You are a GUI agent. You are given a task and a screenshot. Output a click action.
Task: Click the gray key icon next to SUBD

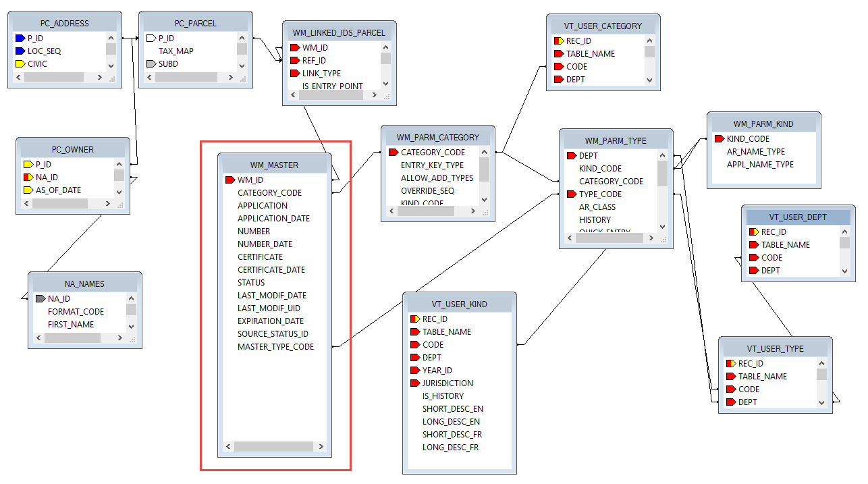tap(151, 64)
